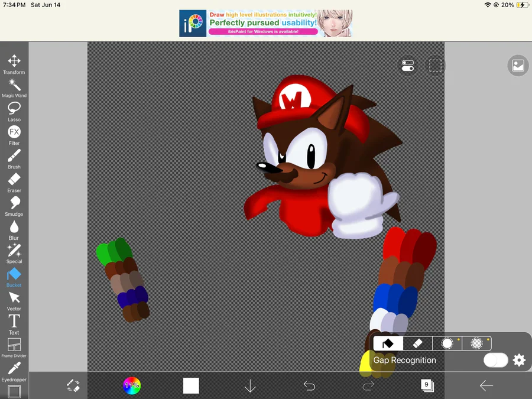Open the ibisPaint advertisement banner
This screenshot has height=399, width=532.
click(265, 23)
